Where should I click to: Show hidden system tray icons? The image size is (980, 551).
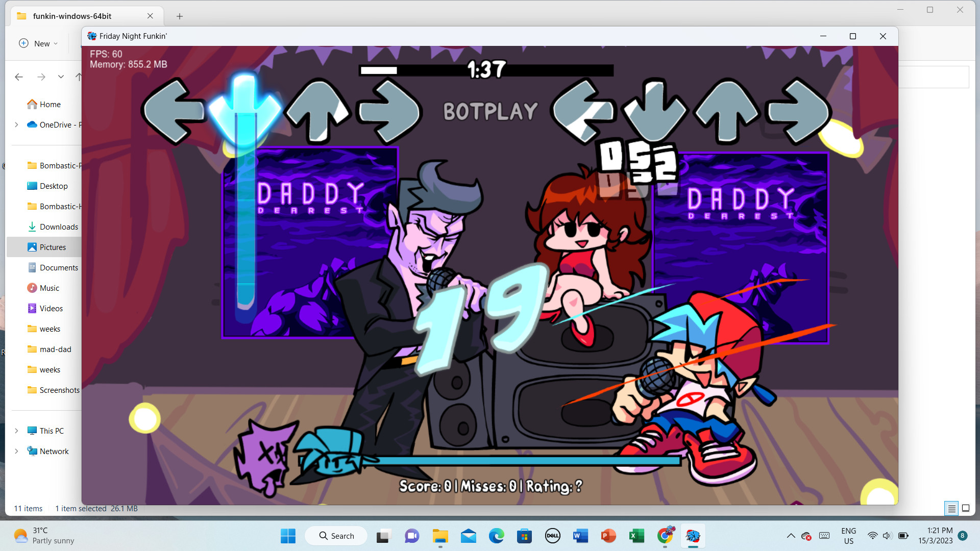(791, 536)
